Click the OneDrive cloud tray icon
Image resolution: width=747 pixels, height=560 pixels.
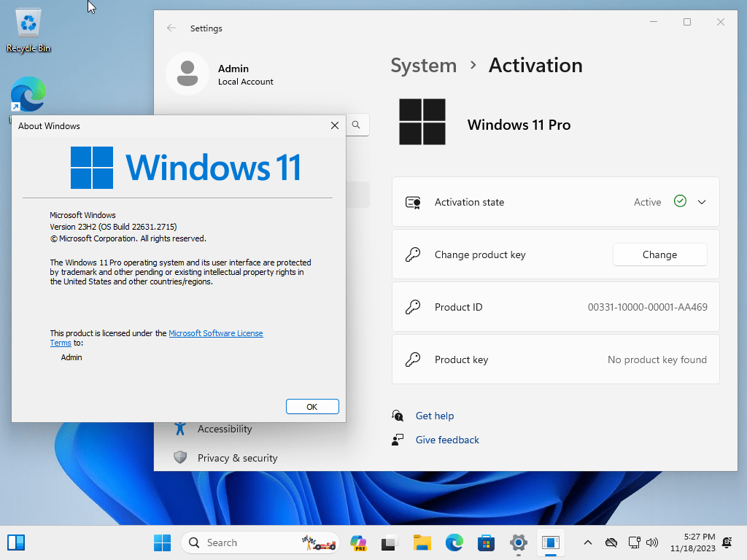[611, 542]
